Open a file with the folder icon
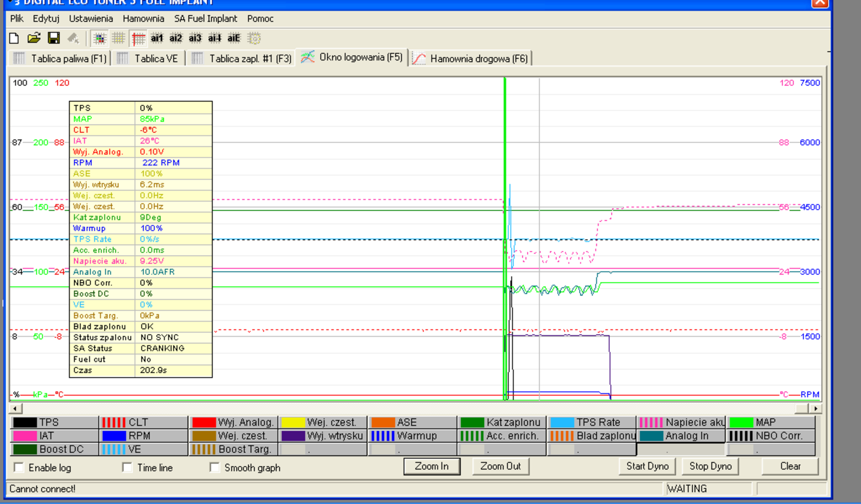Screen dimensions: 861x504 [34, 39]
